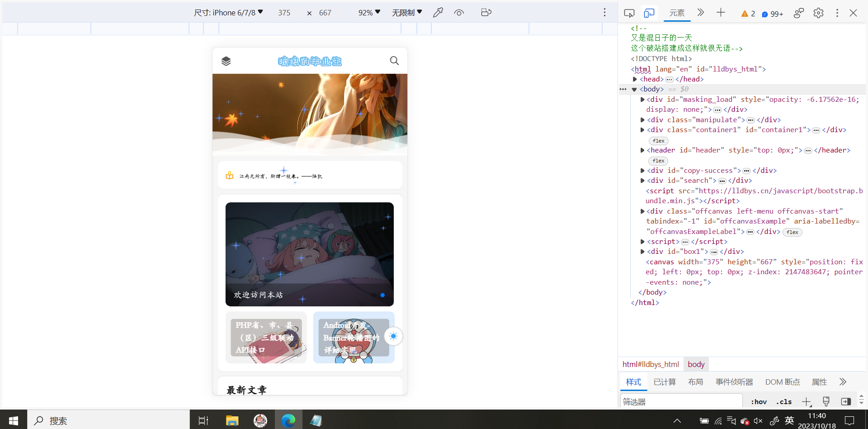Screen dimensions: 868x429
Task: Expand the masking_load div node
Action: (x=642, y=100)
